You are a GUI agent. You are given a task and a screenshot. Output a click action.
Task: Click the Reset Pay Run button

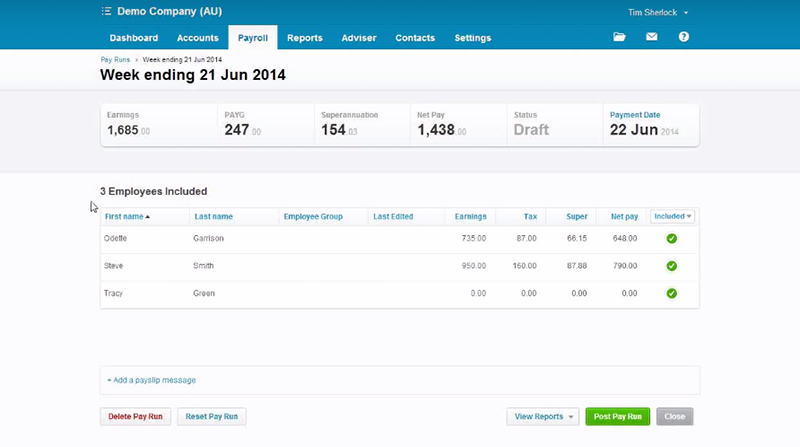[212, 417]
